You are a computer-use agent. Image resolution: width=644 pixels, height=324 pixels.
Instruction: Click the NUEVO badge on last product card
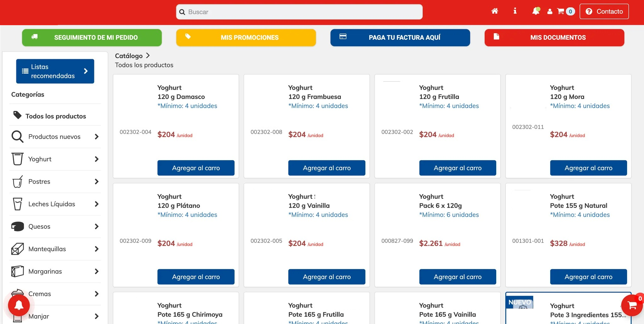[x=520, y=302]
